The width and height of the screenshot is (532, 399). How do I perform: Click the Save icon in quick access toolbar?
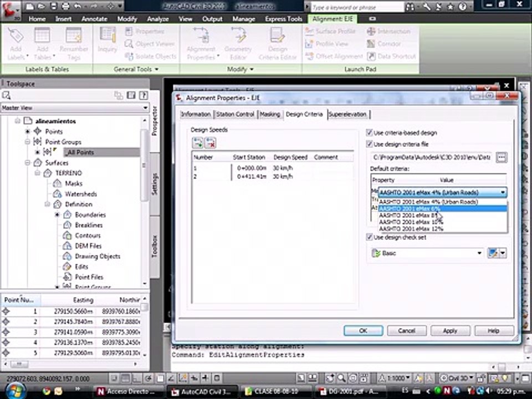pyautogui.click(x=54, y=6)
